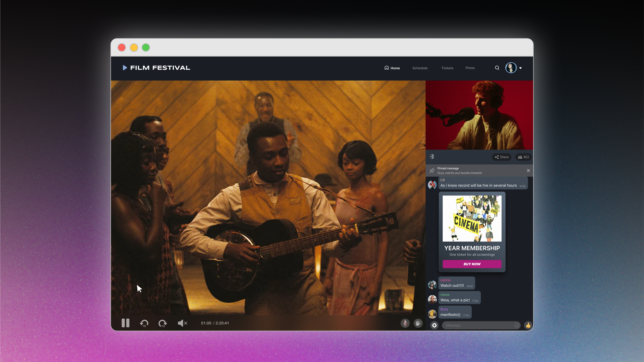This screenshot has height=362, width=644.
Task: Close the window with red button
Action: point(122,47)
